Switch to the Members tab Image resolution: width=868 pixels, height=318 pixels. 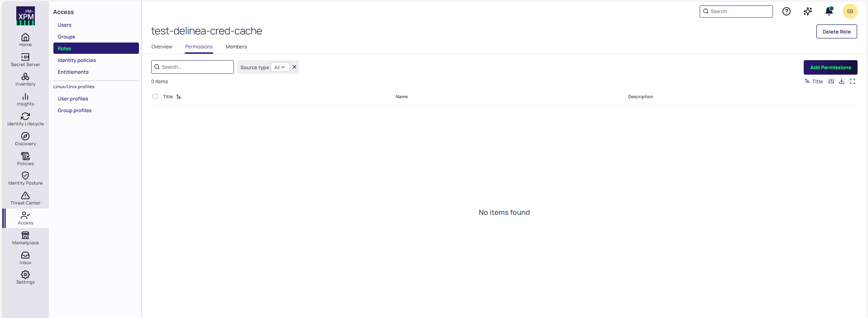[236, 47]
